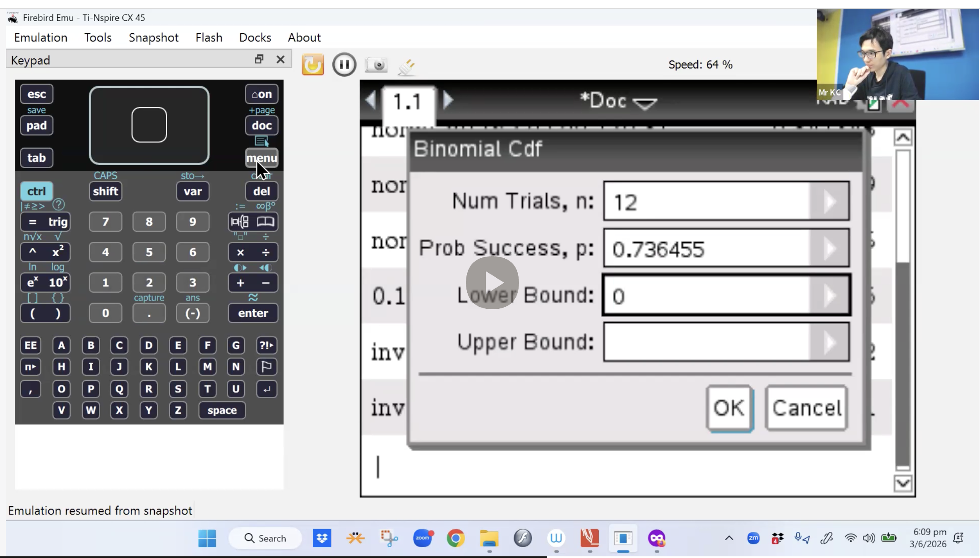Float the Keypad dock panel
This screenshot has height=558, width=980.
[x=259, y=59]
